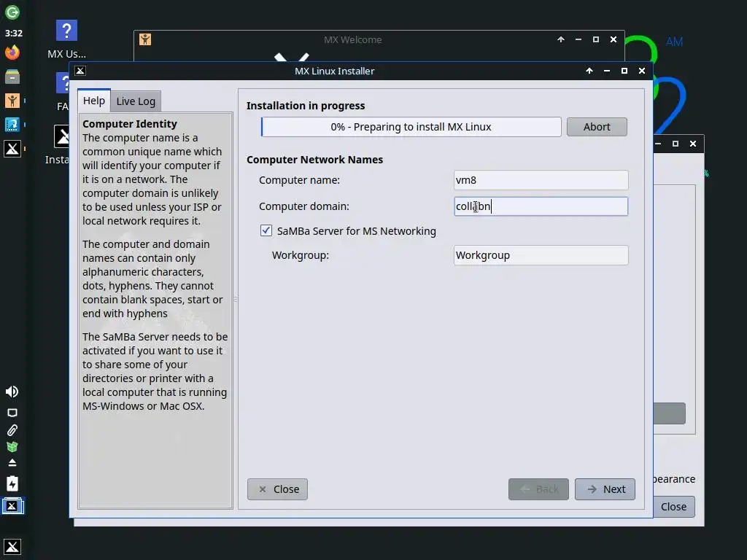
Task: Click the green logout icon in panel
Action: click(12, 12)
